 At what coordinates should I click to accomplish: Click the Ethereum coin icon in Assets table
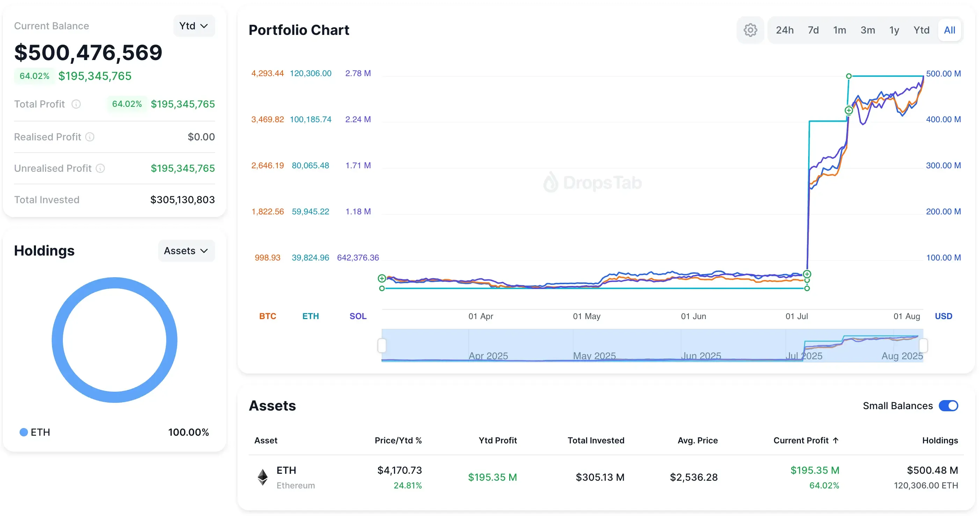(x=262, y=477)
